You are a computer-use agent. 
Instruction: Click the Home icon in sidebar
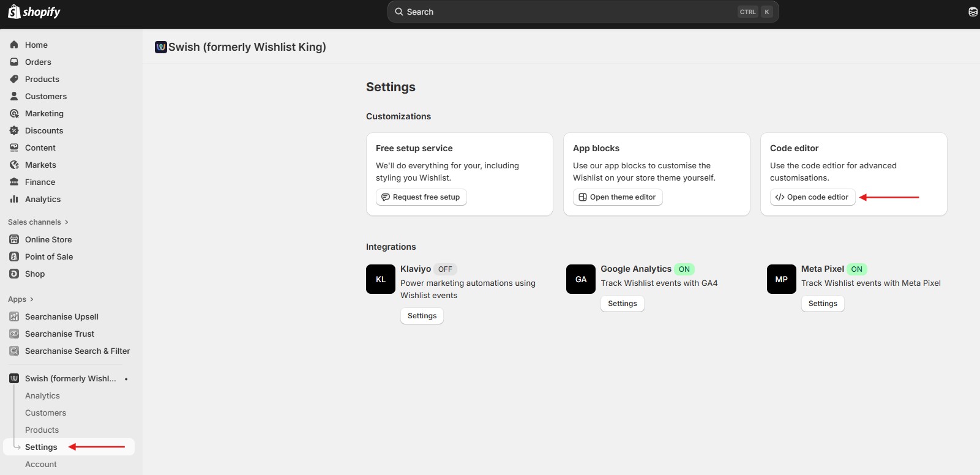pos(14,45)
